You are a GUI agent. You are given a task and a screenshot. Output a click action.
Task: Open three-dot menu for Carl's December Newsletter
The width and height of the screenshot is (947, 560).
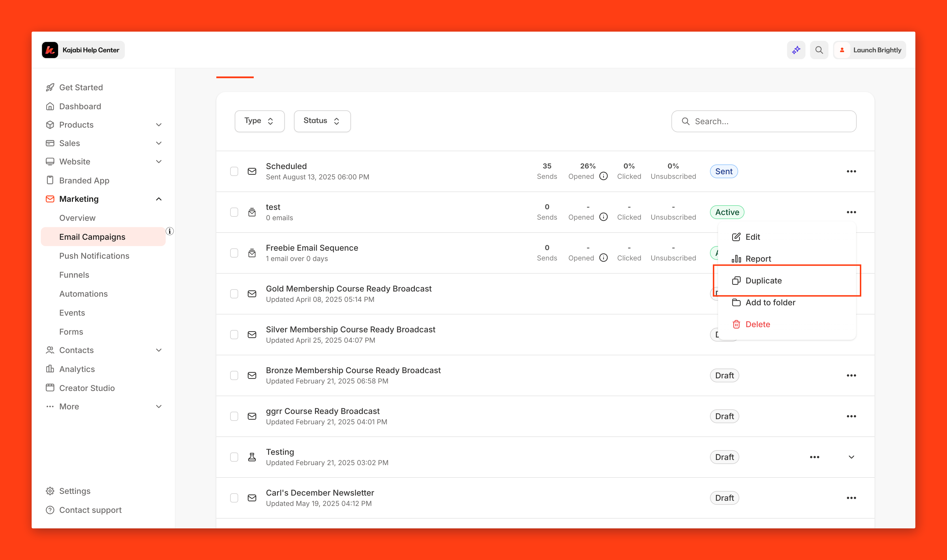pyautogui.click(x=851, y=498)
